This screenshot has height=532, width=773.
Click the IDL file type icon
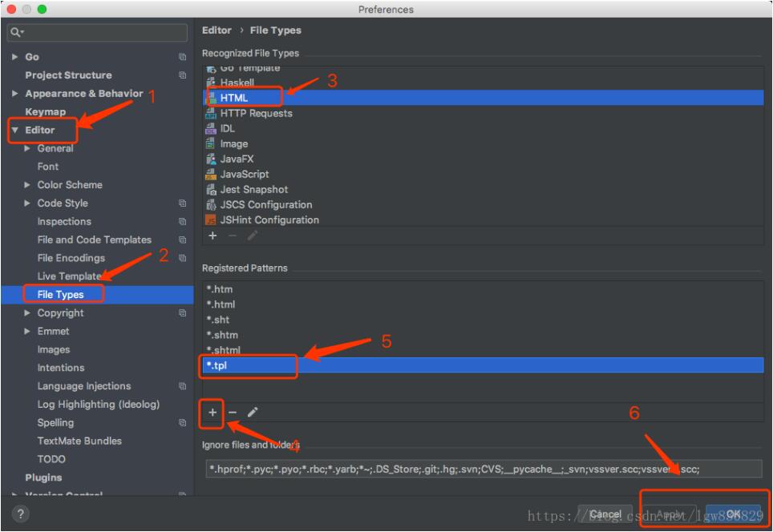[x=211, y=128]
